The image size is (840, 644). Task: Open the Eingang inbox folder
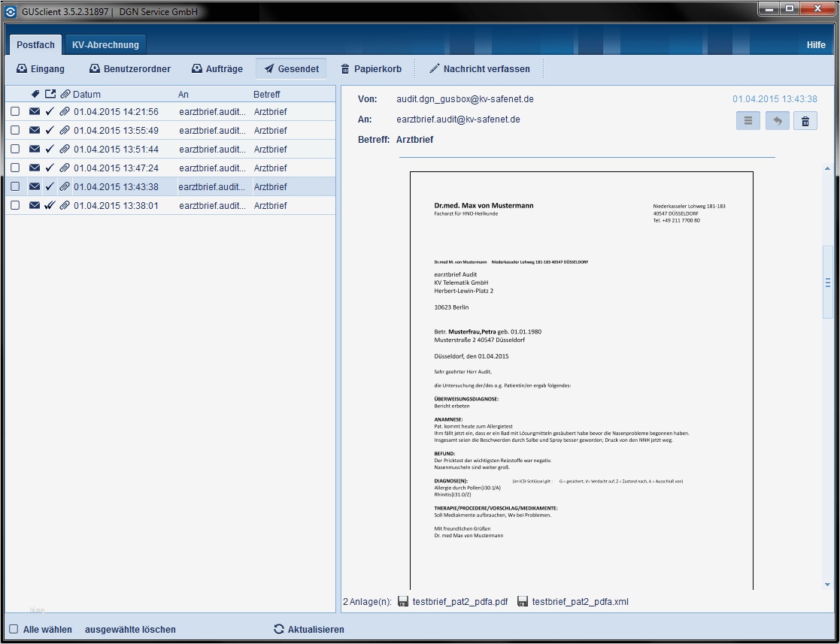coord(40,69)
